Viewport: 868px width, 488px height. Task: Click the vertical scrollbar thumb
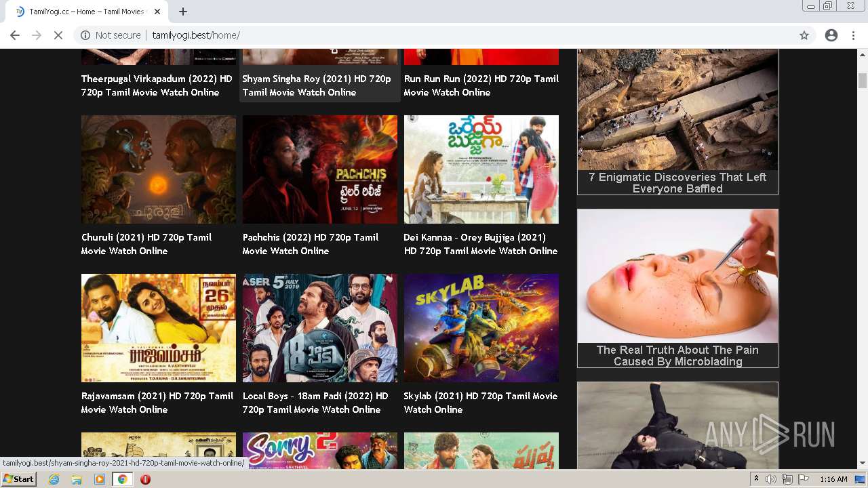click(x=863, y=80)
